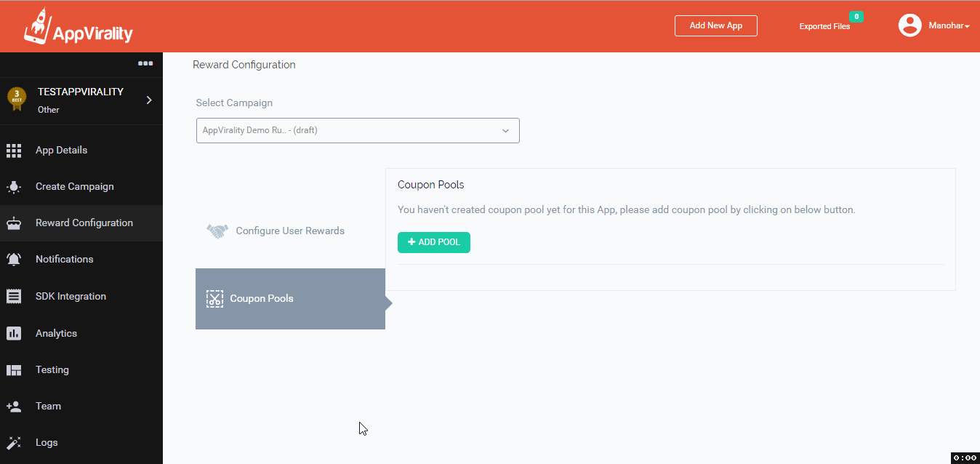The width and height of the screenshot is (980, 464).
Task: Open Exported Files link
Action: [824, 26]
